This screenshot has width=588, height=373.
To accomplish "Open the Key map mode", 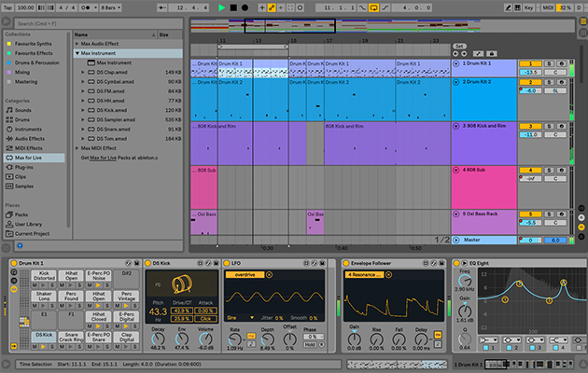I will 530,7.
